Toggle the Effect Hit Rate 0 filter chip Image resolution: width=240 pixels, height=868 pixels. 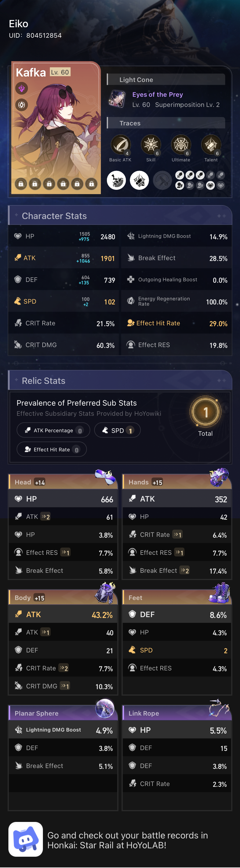coord(52,449)
